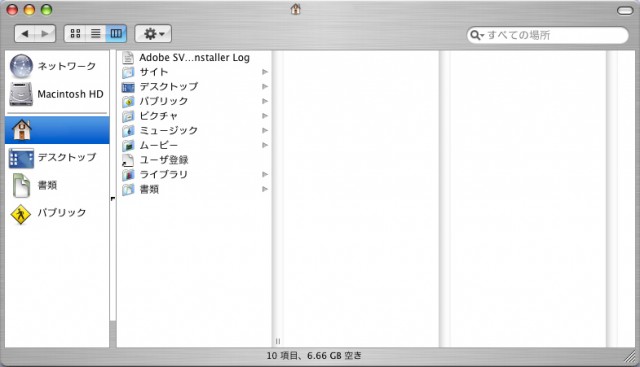Image resolution: width=640 pixels, height=367 pixels.
Task: Go back with the left arrow button
Action: (25, 33)
